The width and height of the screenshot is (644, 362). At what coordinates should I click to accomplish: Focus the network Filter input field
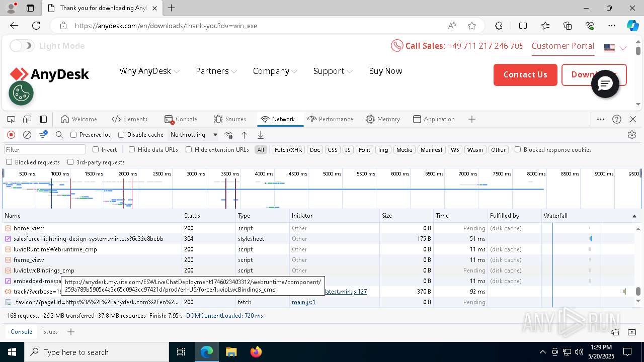click(x=45, y=149)
